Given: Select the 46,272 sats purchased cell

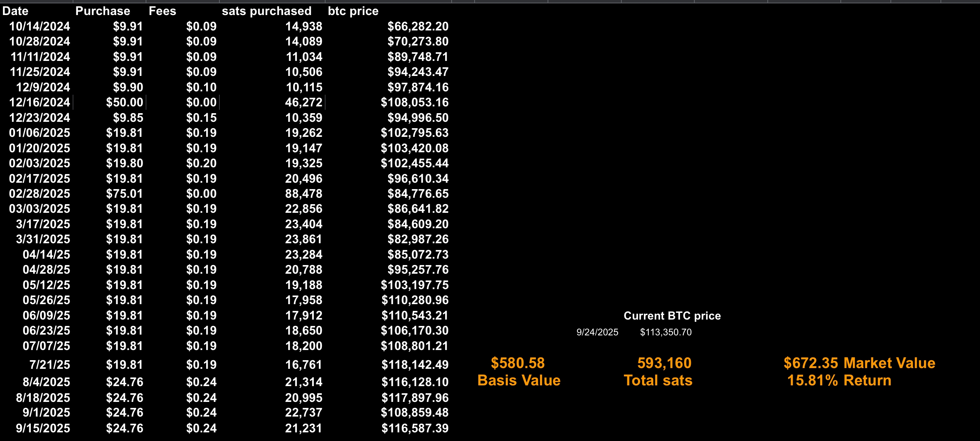Looking at the screenshot, I should click(x=304, y=102).
